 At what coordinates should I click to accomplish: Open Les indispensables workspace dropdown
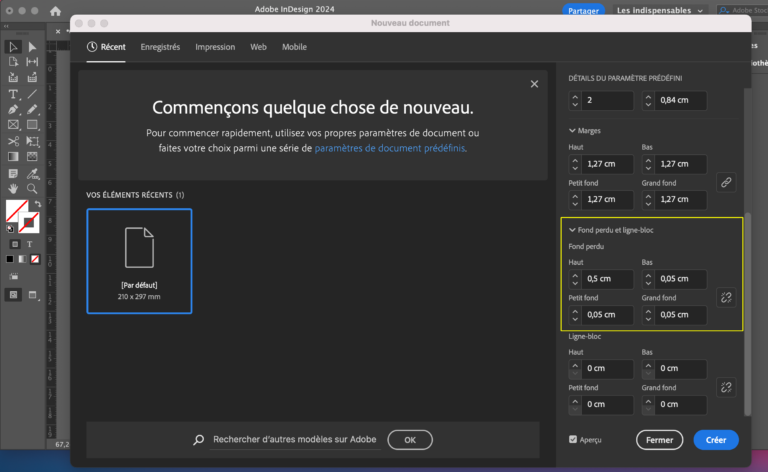pos(659,10)
